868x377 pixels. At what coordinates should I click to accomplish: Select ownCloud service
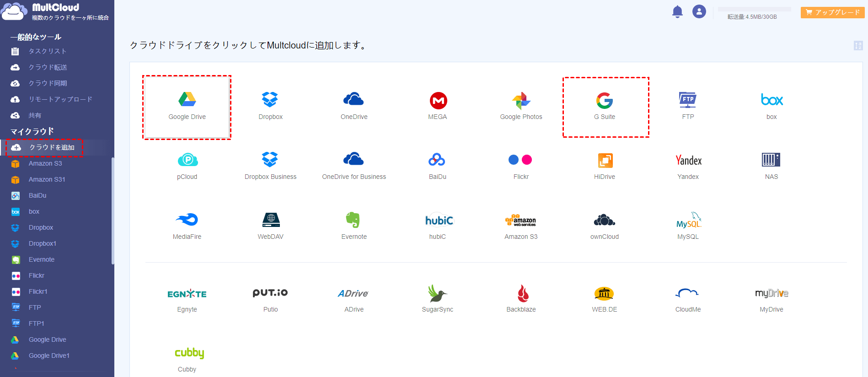605,227
